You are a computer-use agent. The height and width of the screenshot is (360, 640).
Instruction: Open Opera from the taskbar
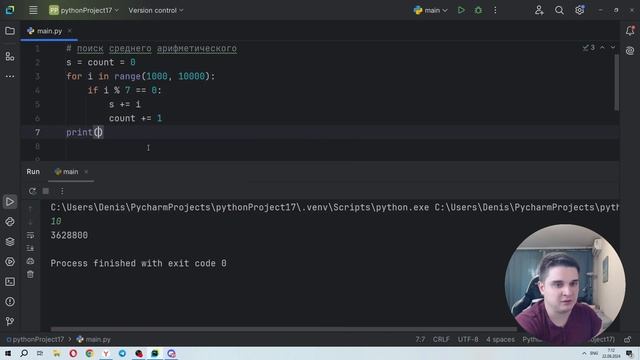pos(73,353)
